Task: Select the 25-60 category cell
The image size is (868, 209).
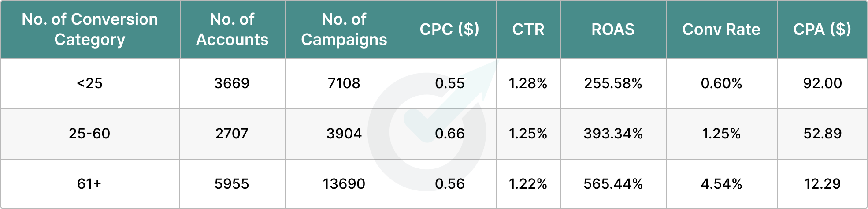Action: [x=89, y=134]
